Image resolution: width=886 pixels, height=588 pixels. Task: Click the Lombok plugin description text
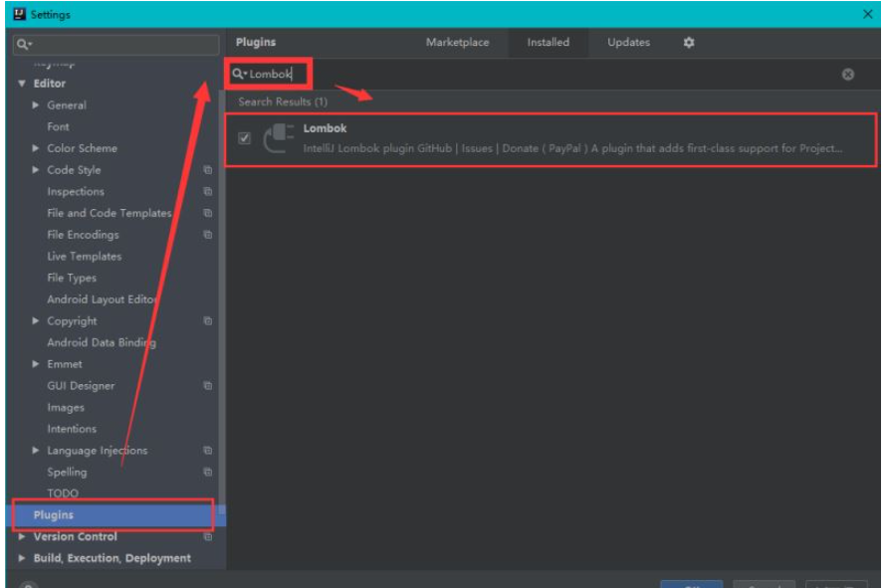pos(572,148)
